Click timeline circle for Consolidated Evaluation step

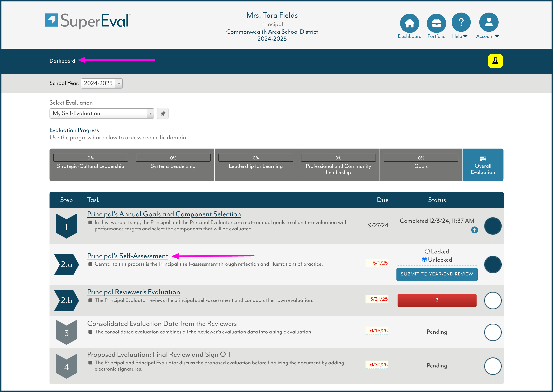493,332
